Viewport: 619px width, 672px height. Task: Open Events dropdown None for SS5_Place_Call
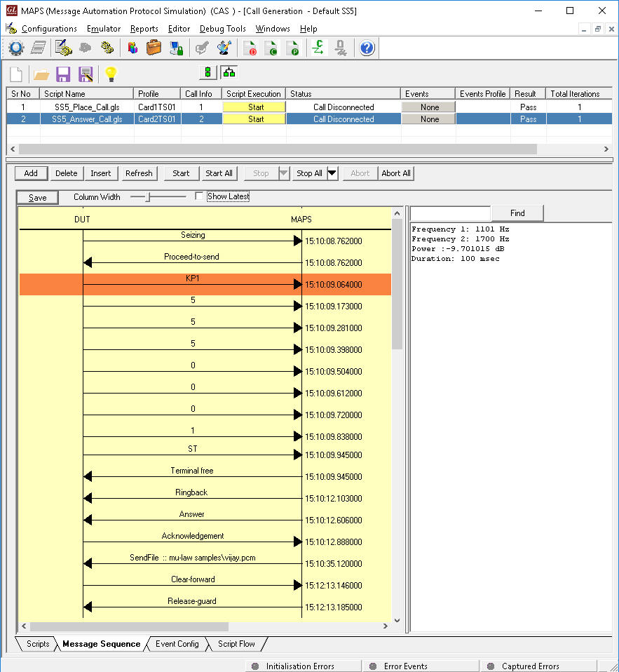pos(428,107)
